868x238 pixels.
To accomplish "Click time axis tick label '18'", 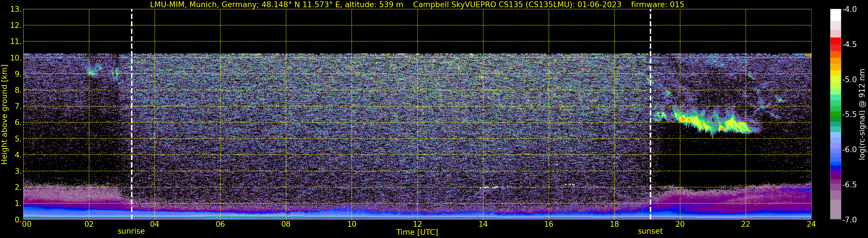I will 615,224.
